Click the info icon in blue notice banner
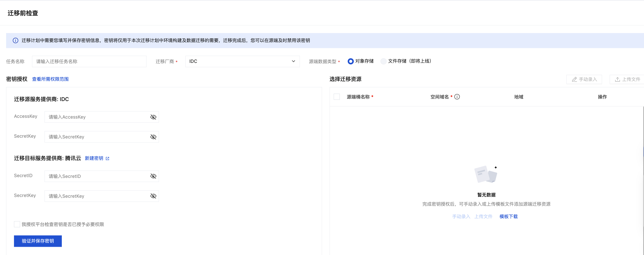The image size is (644, 255). point(16,41)
